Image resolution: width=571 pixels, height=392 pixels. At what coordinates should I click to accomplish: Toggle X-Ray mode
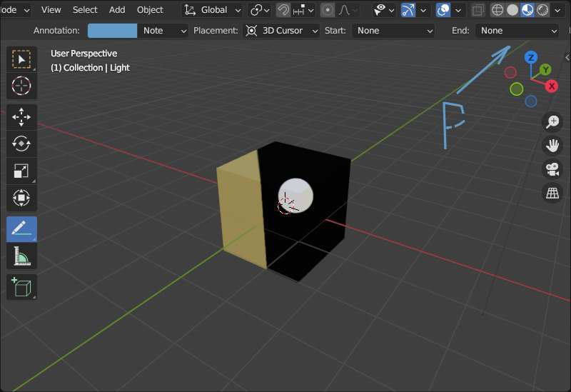(x=477, y=10)
